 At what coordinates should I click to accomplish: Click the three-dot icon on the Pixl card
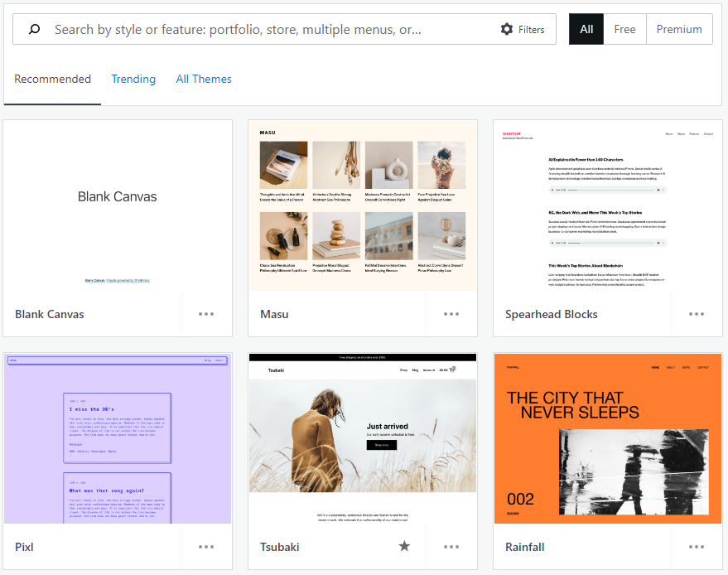[x=206, y=547]
